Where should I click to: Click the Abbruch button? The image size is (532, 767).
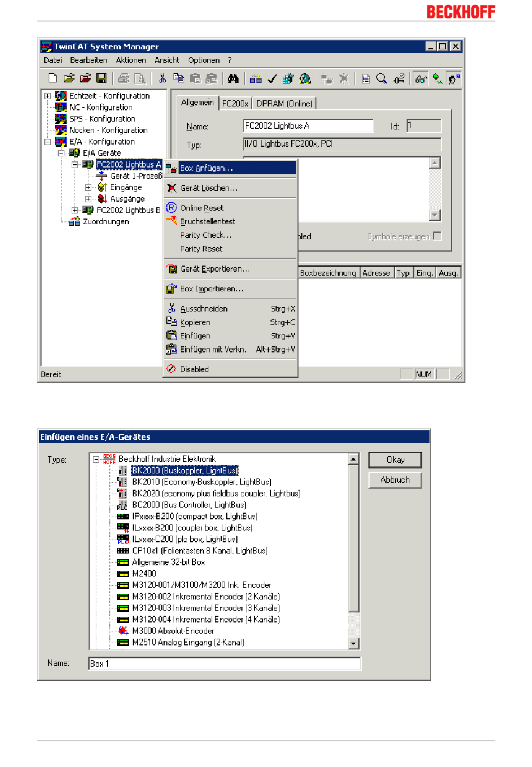[x=395, y=480]
